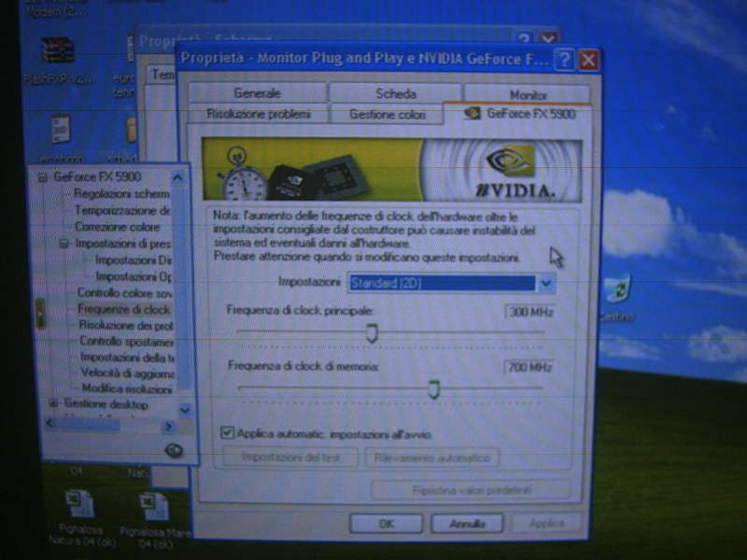Toggle Applica automatic. impostazioni all'avvio checkbox
747x560 pixels.
pos(227,433)
